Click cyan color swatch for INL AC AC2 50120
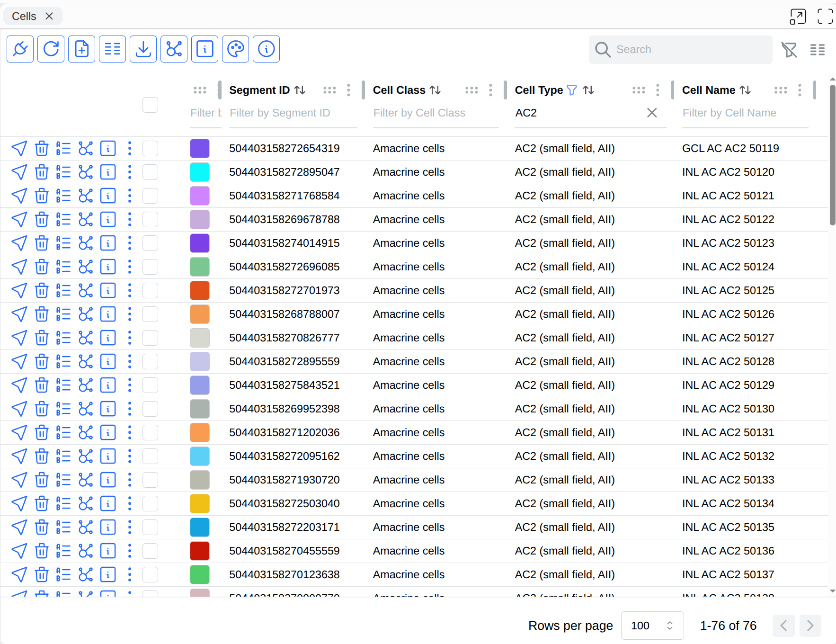This screenshot has width=836, height=644. (x=200, y=172)
